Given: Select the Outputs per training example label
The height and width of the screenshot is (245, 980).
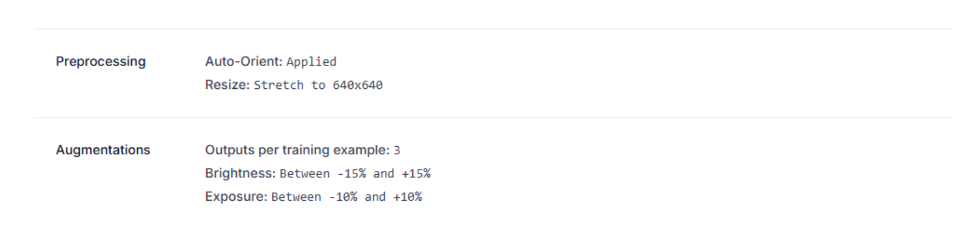Looking at the screenshot, I should click(x=297, y=150).
